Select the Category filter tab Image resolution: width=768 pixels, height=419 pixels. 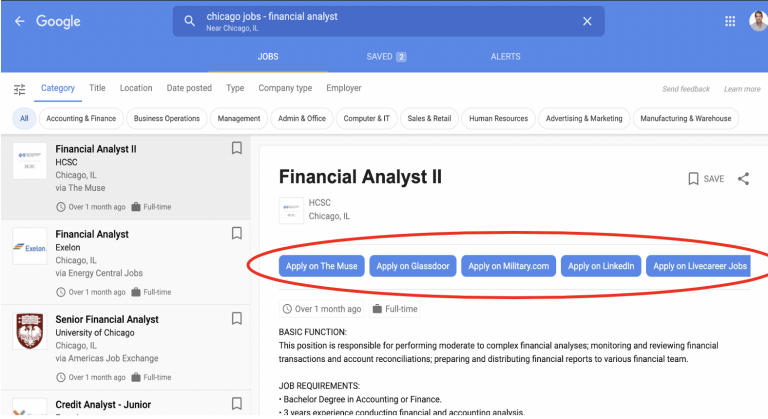pos(58,88)
